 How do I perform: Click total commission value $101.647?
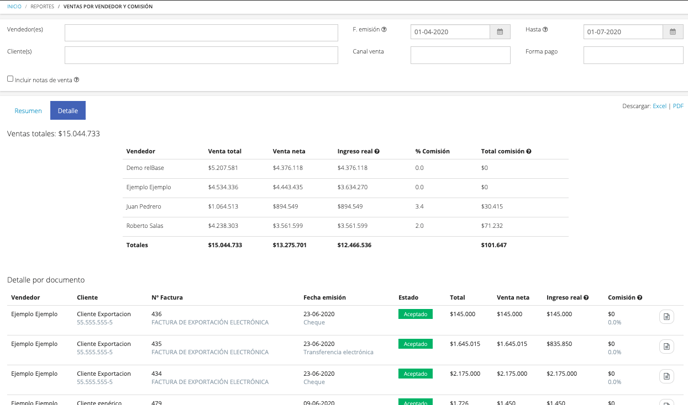[494, 245]
